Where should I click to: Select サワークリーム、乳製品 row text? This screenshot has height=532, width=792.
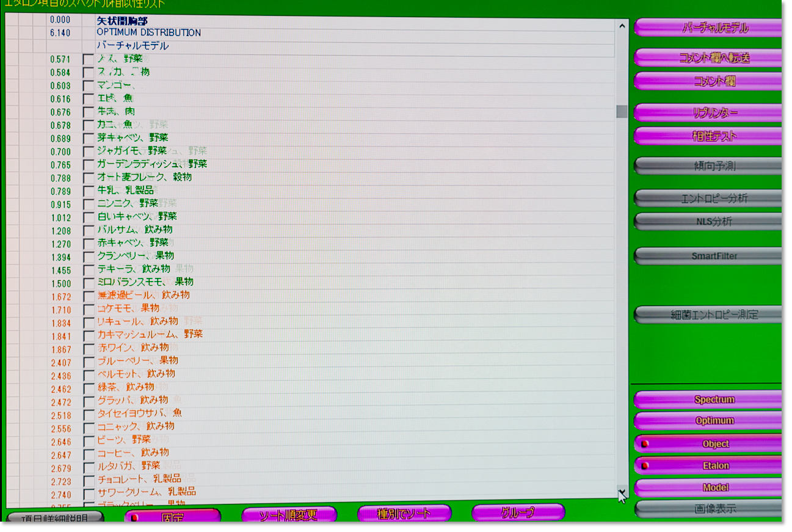click(x=147, y=492)
